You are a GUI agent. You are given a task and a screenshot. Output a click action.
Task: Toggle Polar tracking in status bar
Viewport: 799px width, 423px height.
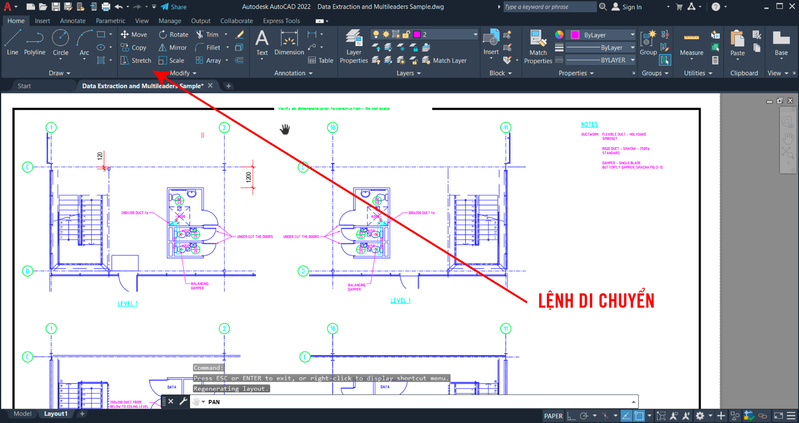(x=584, y=416)
